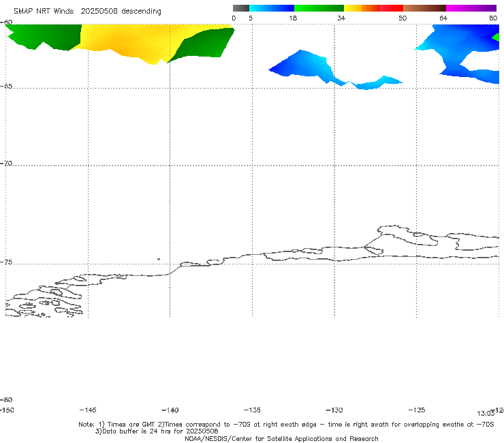Click the 'SMAP NRT Winds' title text

click(44, 12)
